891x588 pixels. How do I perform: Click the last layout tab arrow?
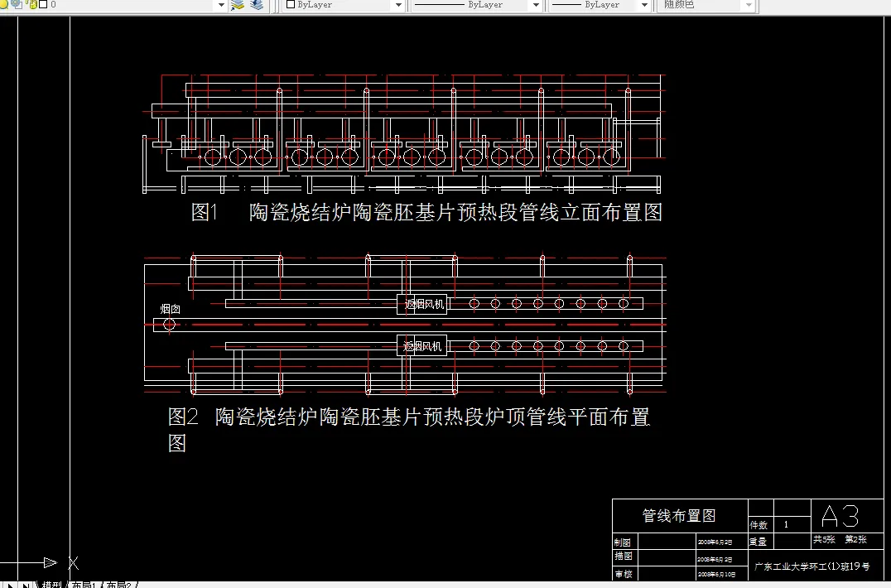[26, 585]
